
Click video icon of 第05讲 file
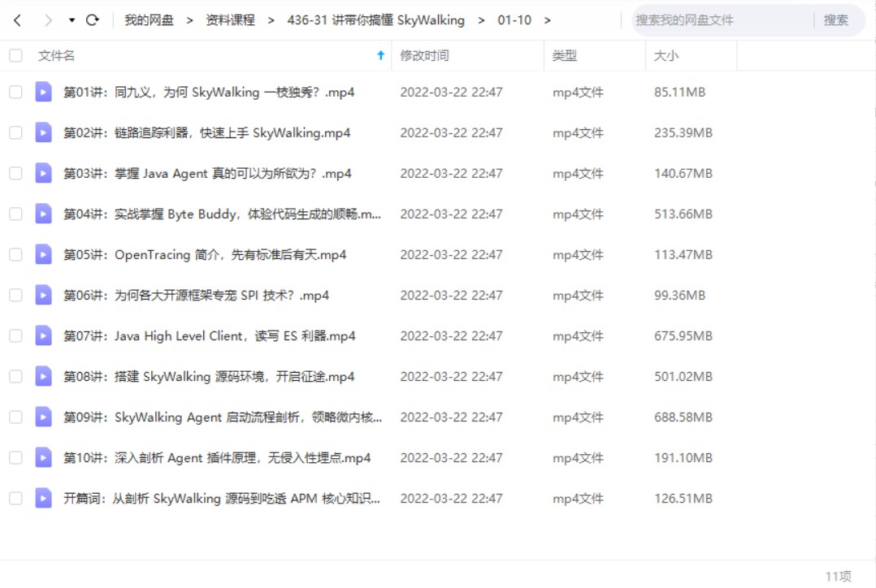coord(44,255)
